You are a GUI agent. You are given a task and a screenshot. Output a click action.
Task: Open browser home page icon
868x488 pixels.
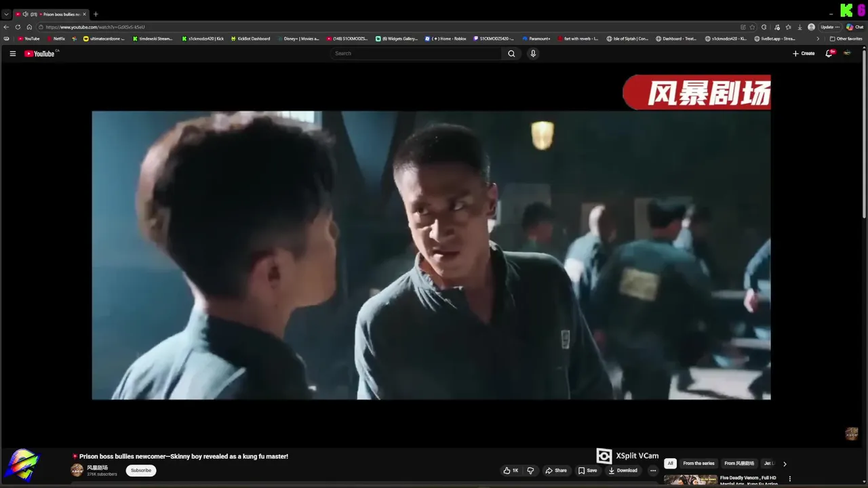[29, 27]
